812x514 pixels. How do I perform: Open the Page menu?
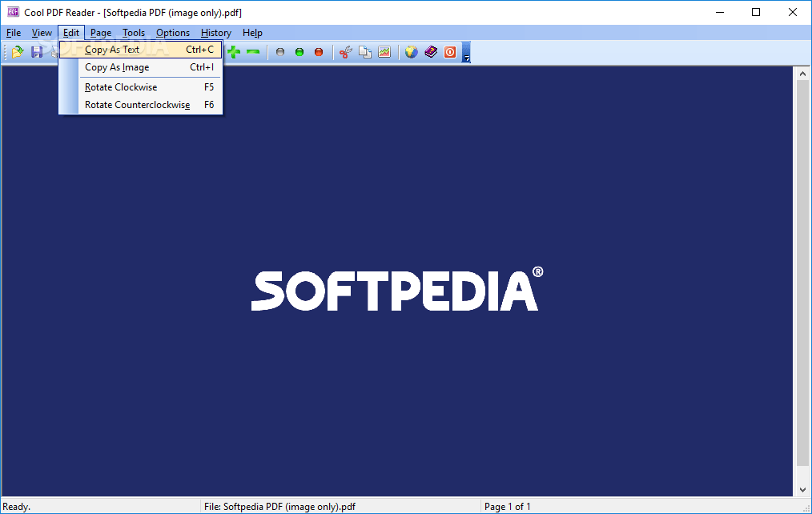101,33
